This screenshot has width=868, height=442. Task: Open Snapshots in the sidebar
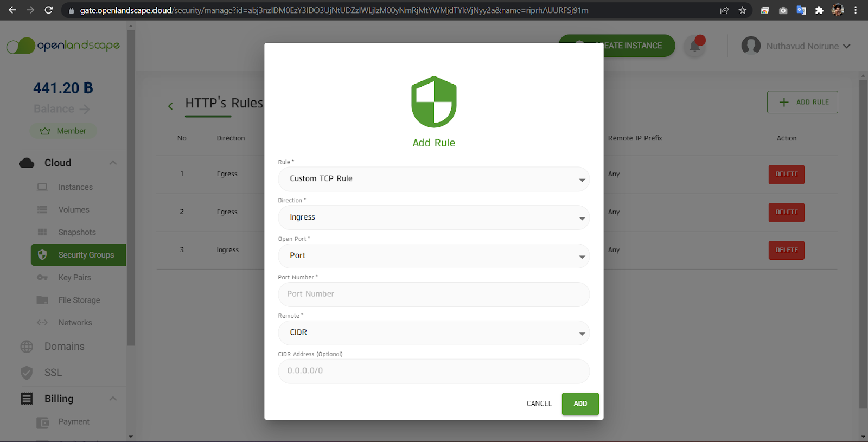pos(77,232)
